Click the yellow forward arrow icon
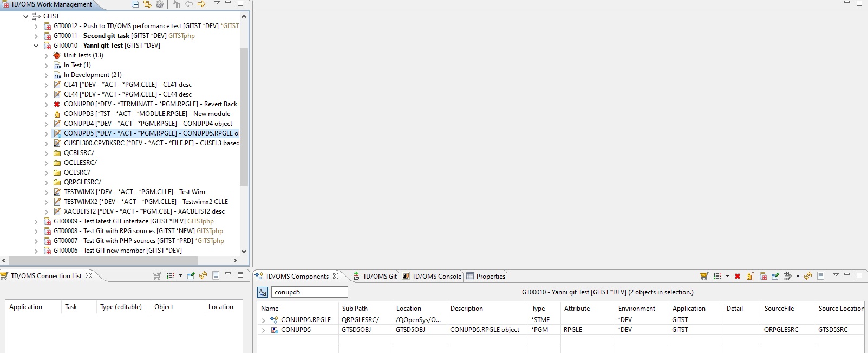Screen dimensions: 868x353 (x=201, y=4)
